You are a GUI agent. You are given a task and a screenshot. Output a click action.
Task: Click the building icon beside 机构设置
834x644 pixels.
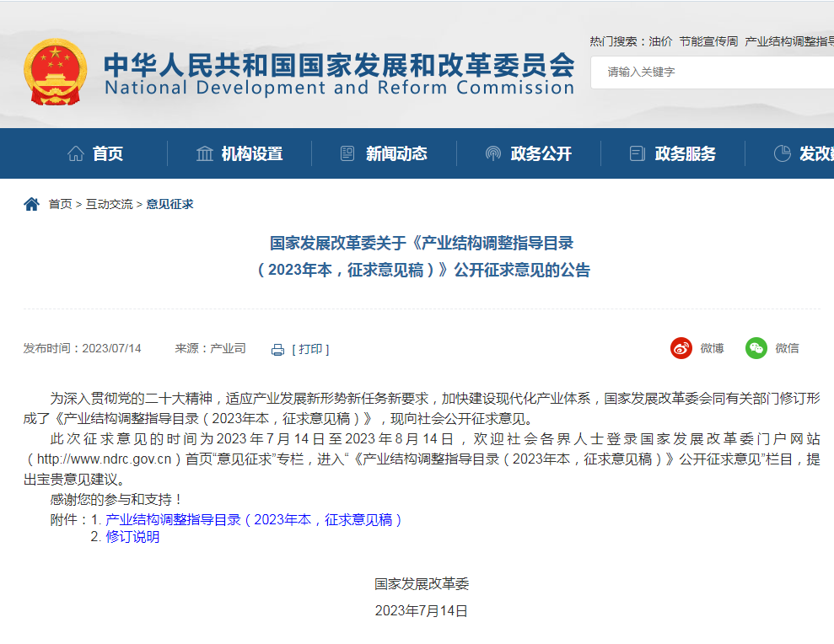205,153
